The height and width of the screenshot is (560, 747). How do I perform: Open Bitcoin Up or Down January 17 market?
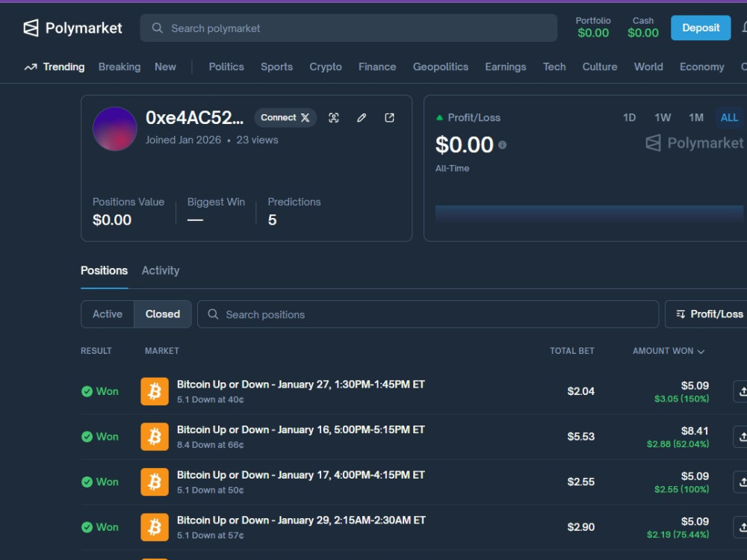click(300, 475)
